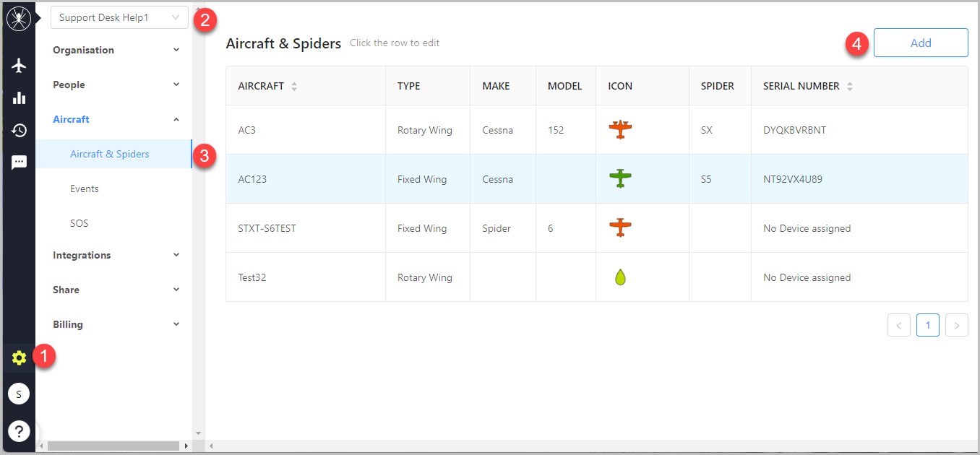Select SOS in the Aircraft submenu
Screen dimensions: 980x455
pyautogui.click(x=79, y=223)
